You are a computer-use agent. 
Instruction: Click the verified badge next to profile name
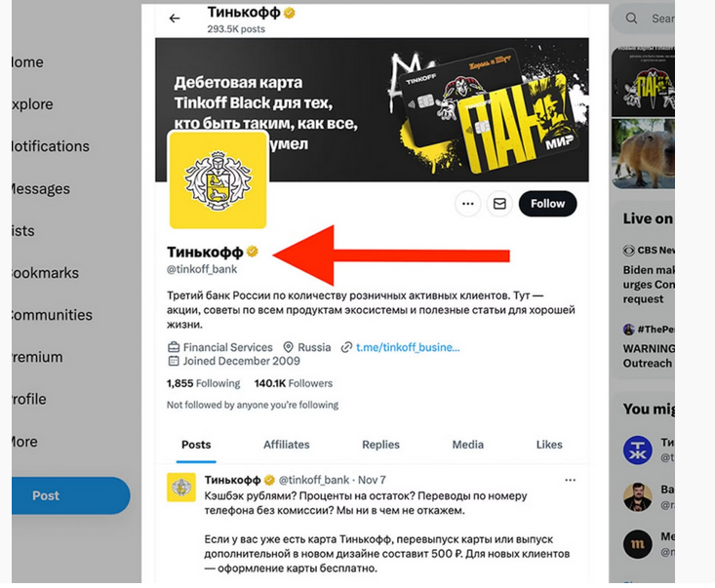click(252, 252)
